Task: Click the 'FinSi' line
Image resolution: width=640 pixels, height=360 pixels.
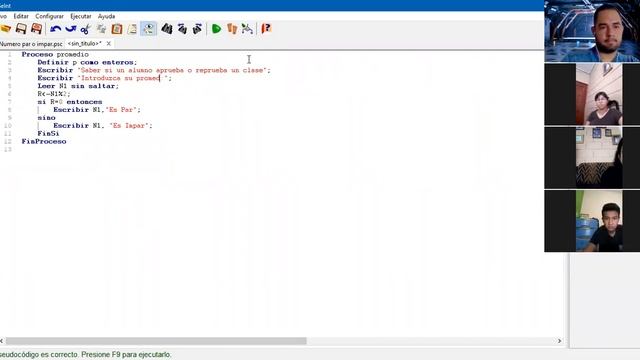Action: 48,133
